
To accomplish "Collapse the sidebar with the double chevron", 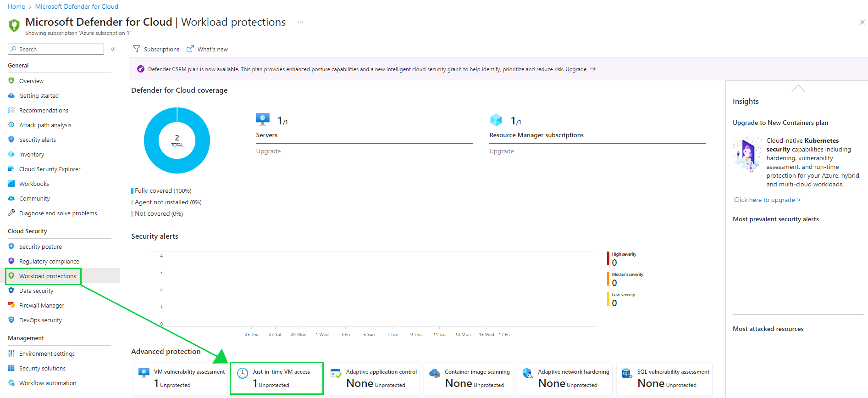I will click(x=113, y=49).
